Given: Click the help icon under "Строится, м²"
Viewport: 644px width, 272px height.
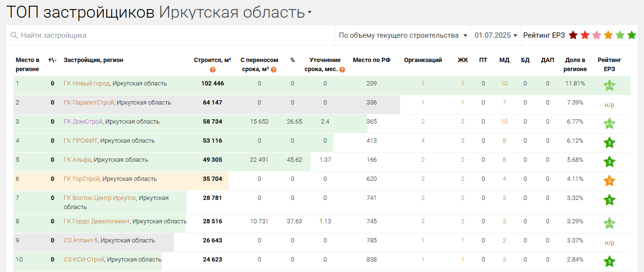Looking at the screenshot, I should click(212, 70).
